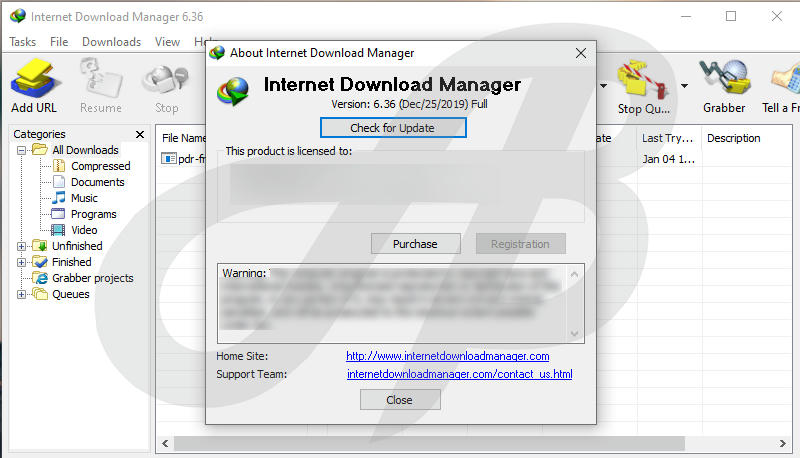Click the Stop toolbar icon
The height and width of the screenshot is (458, 800).
pyautogui.click(x=166, y=80)
